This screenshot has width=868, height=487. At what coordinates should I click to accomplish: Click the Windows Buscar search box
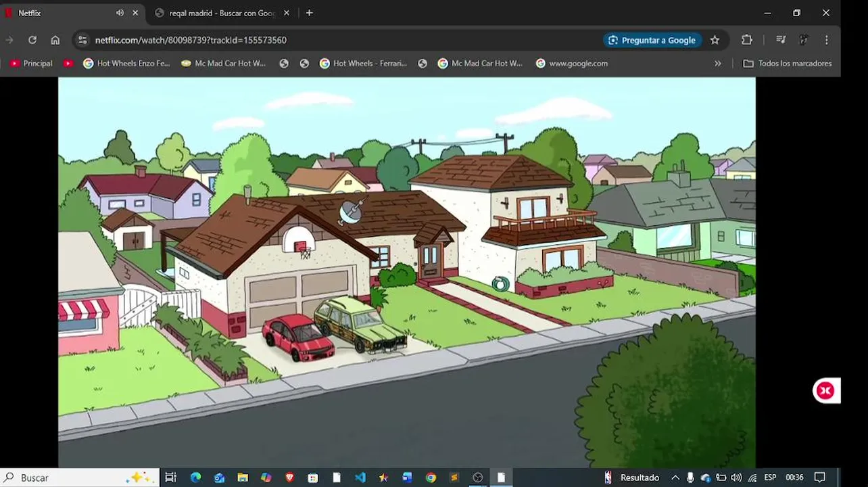pos(80,478)
